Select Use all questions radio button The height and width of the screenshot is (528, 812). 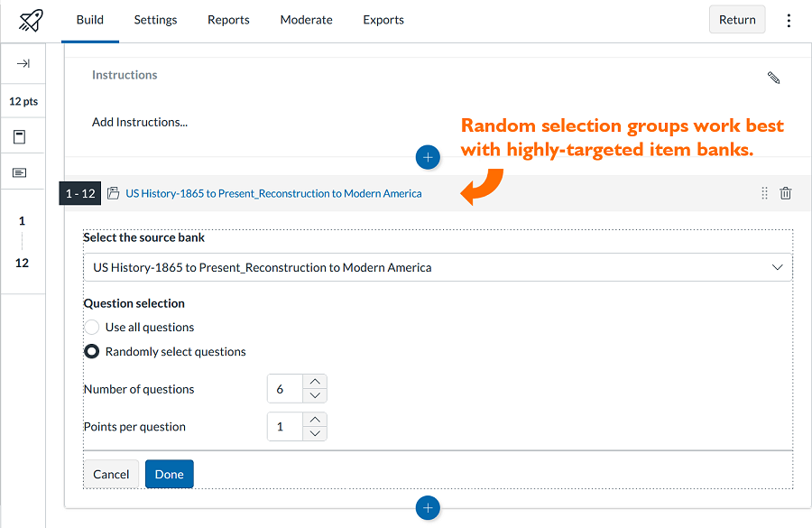point(92,327)
